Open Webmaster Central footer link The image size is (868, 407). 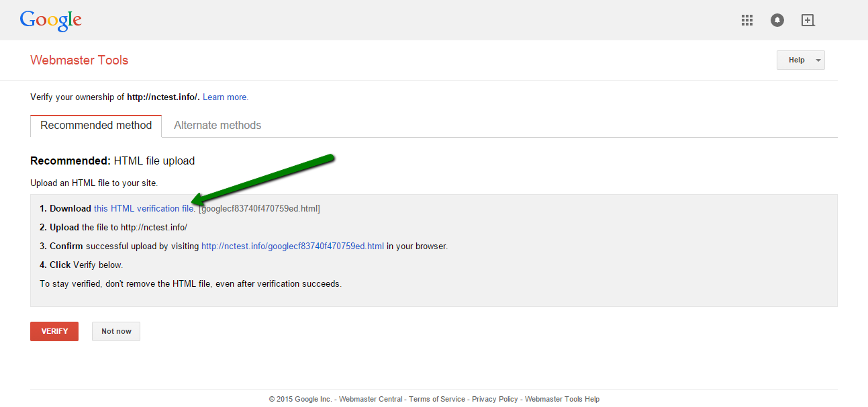click(x=371, y=399)
